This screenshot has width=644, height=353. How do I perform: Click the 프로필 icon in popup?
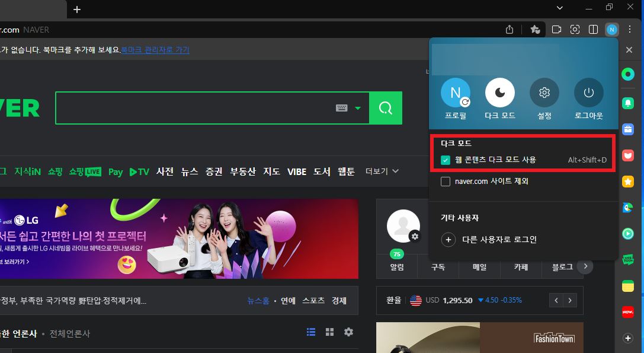pyautogui.click(x=456, y=93)
